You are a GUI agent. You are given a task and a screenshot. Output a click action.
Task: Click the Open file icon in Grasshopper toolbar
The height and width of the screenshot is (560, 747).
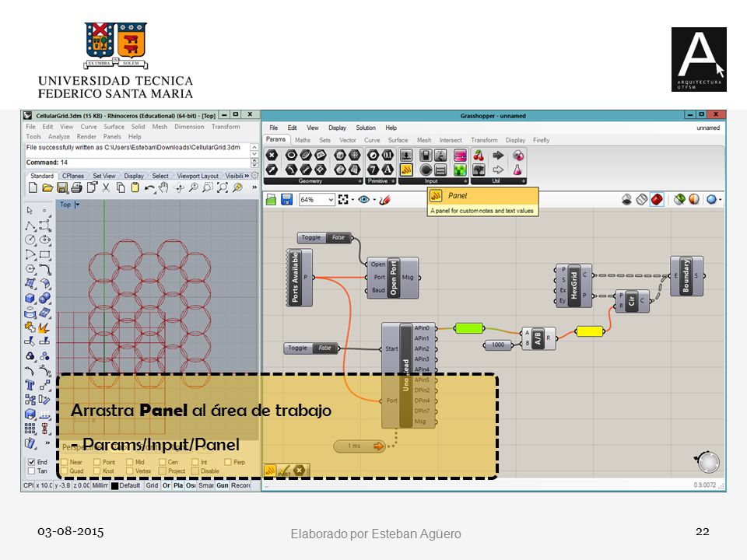(271, 200)
